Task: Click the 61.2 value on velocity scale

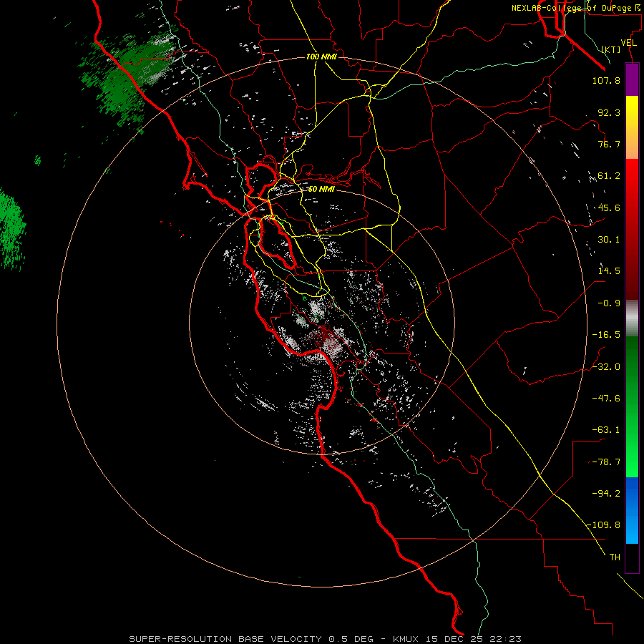Action: click(x=609, y=176)
